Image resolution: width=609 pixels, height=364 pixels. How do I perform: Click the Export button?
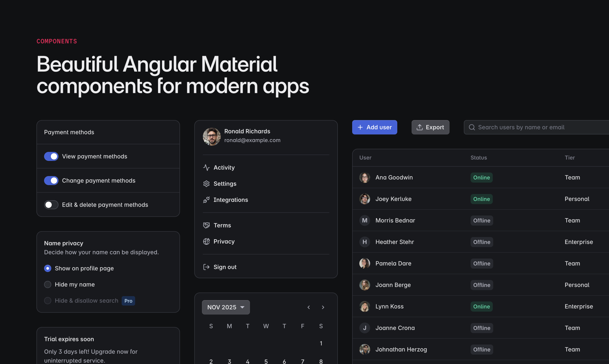(x=430, y=127)
